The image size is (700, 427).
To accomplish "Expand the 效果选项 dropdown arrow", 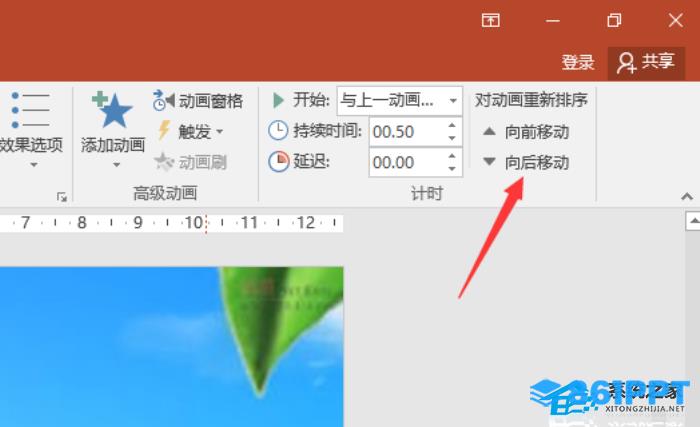I will [32, 165].
